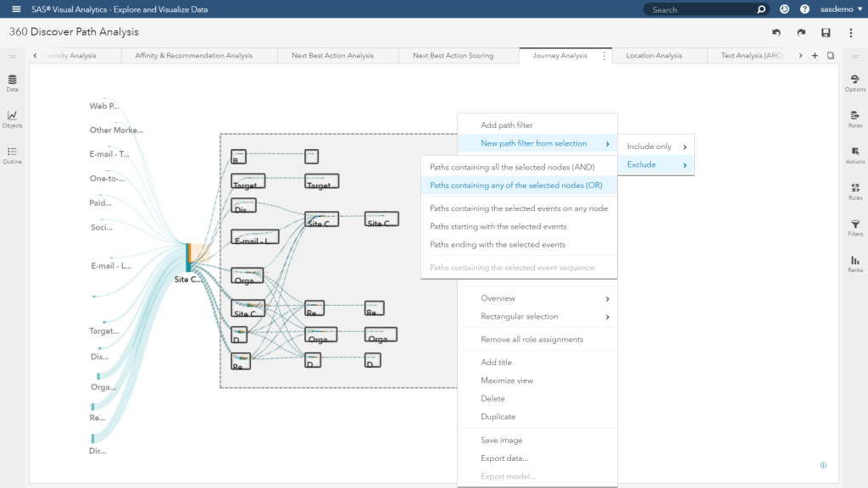Expand New path filter from selection
The height and width of the screenshot is (488, 868).
click(537, 143)
